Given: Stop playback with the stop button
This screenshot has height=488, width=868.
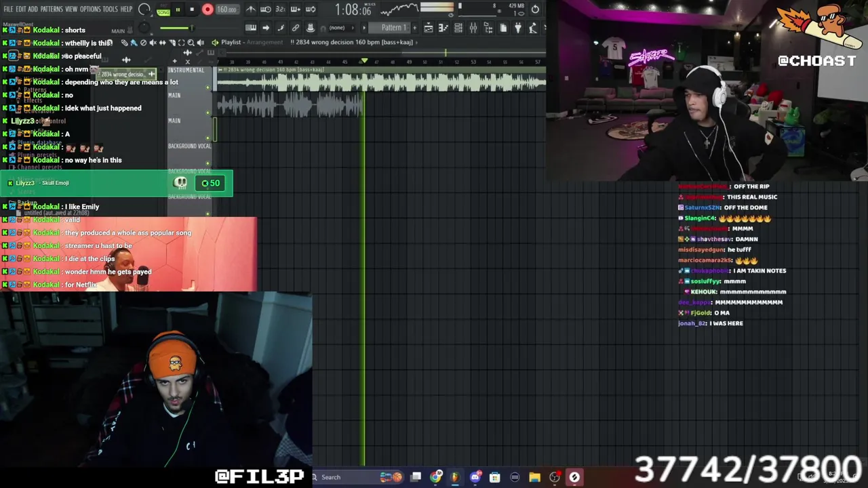Looking at the screenshot, I should point(192,10).
